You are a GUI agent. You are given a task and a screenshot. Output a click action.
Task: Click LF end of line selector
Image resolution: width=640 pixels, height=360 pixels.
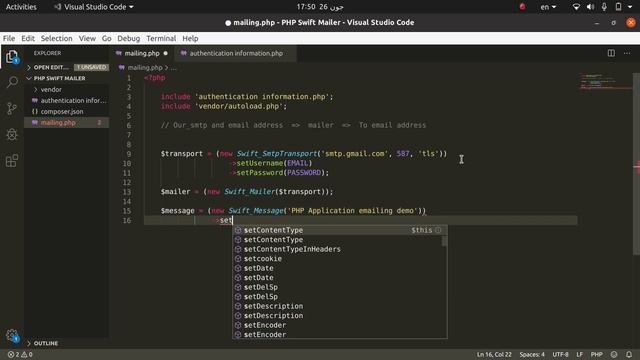click(579, 354)
